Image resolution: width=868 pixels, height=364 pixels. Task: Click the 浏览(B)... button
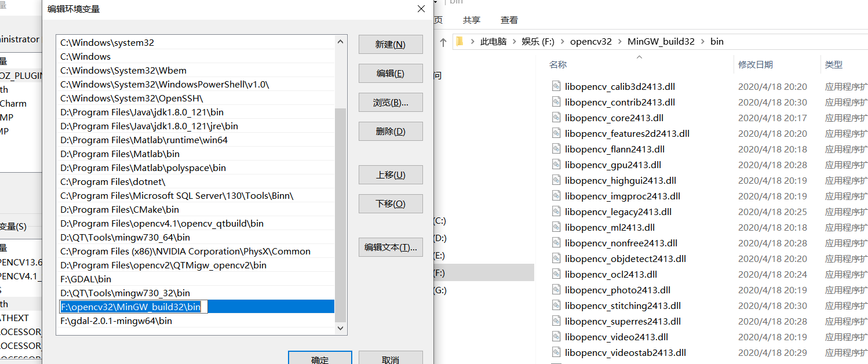coord(391,103)
